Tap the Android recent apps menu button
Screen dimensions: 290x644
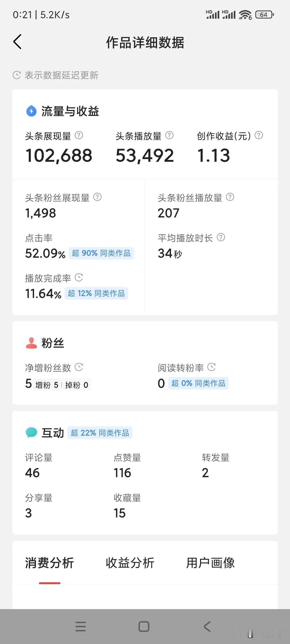coord(81,627)
